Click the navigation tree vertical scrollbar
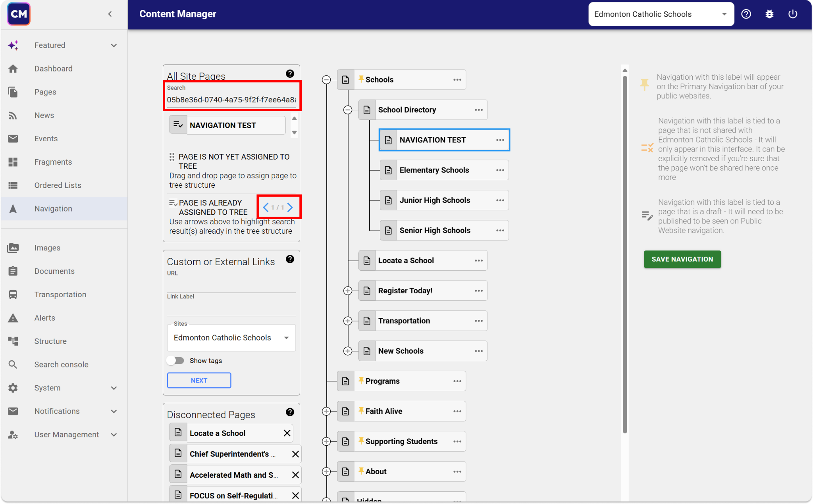Image resolution: width=813 pixels, height=504 pixels. click(x=625, y=254)
